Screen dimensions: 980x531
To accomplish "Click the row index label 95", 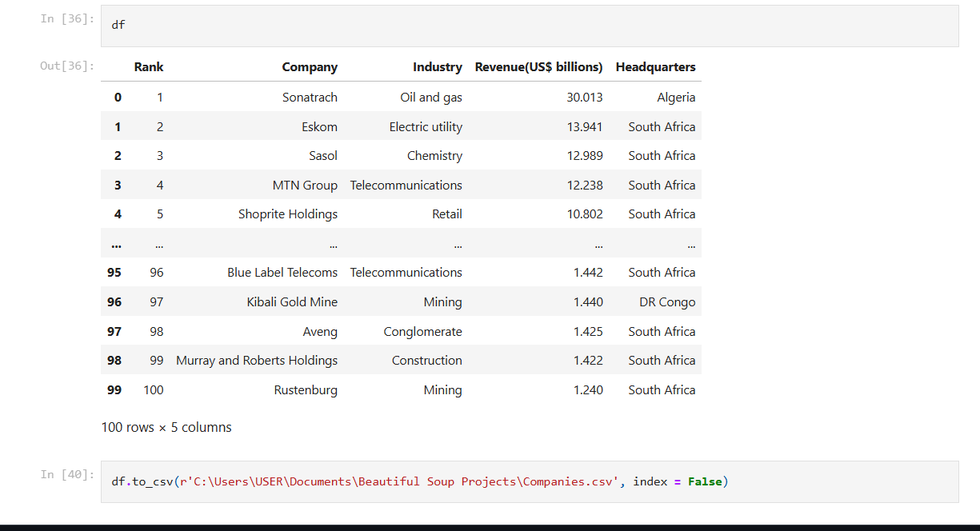I will click(x=114, y=273).
